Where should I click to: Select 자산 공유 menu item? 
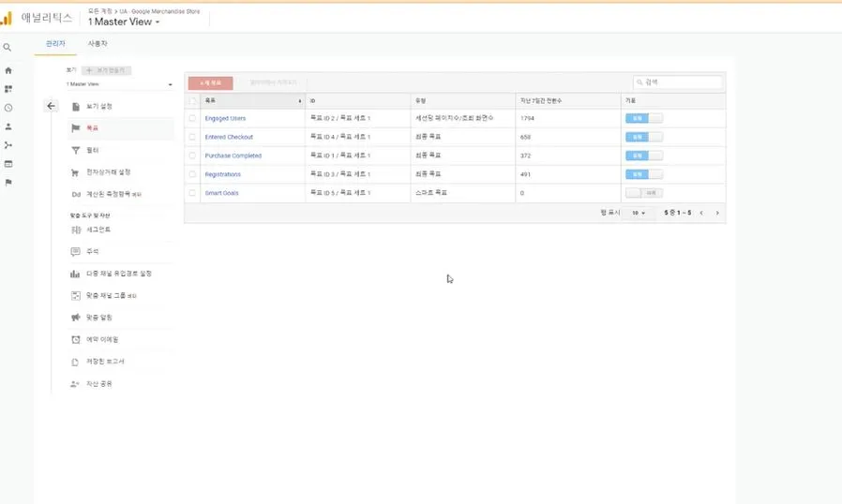coord(99,384)
